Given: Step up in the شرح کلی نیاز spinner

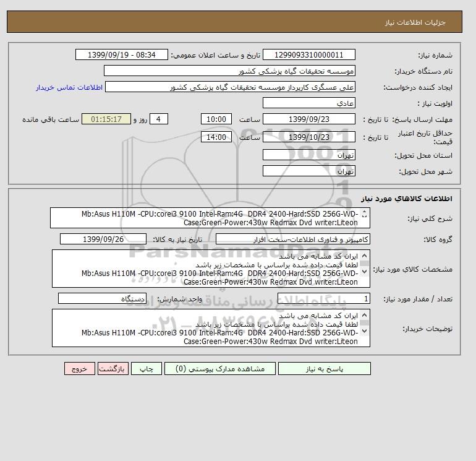Looking at the screenshot, I should click(365, 212).
